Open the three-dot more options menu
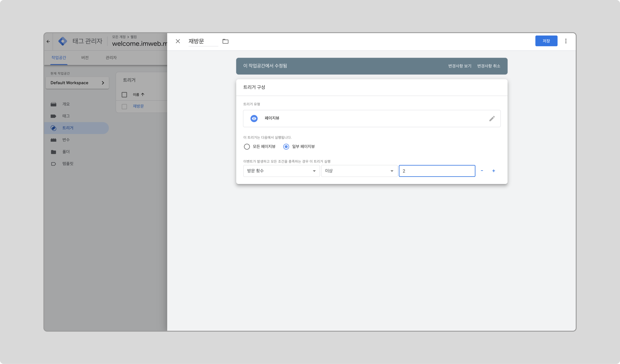The image size is (620, 364). [566, 41]
